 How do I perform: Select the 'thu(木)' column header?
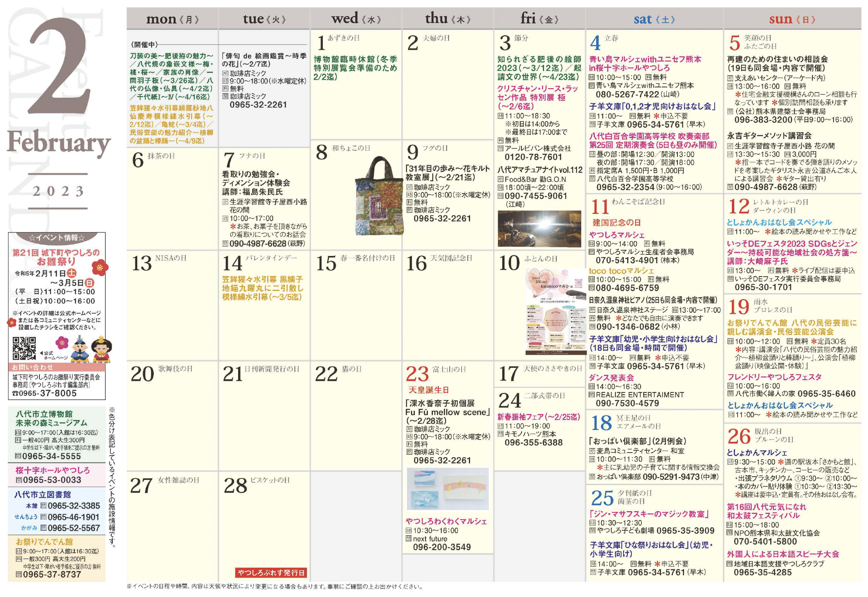click(x=448, y=19)
